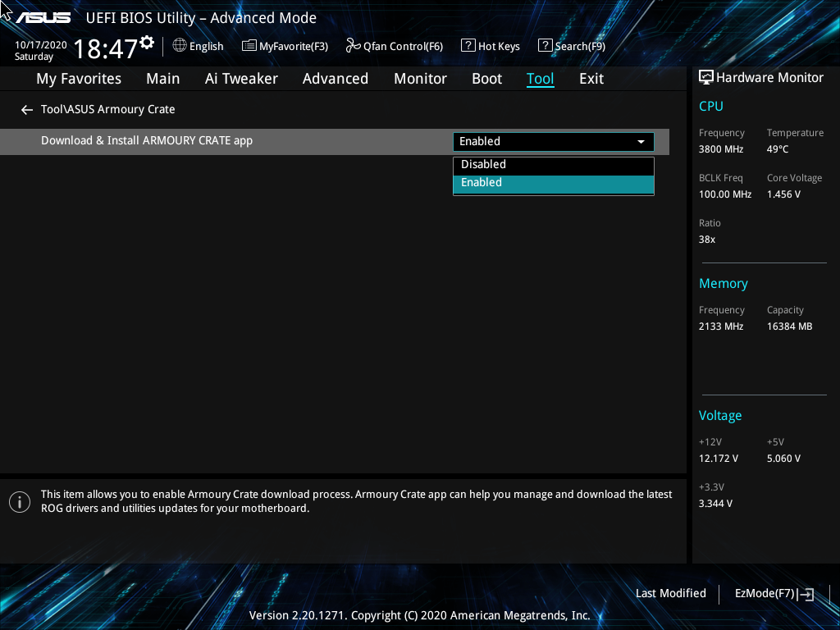Click the CPU frequency value 3800 MHz
Image resolution: width=840 pixels, height=630 pixels.
click(720, 149)
